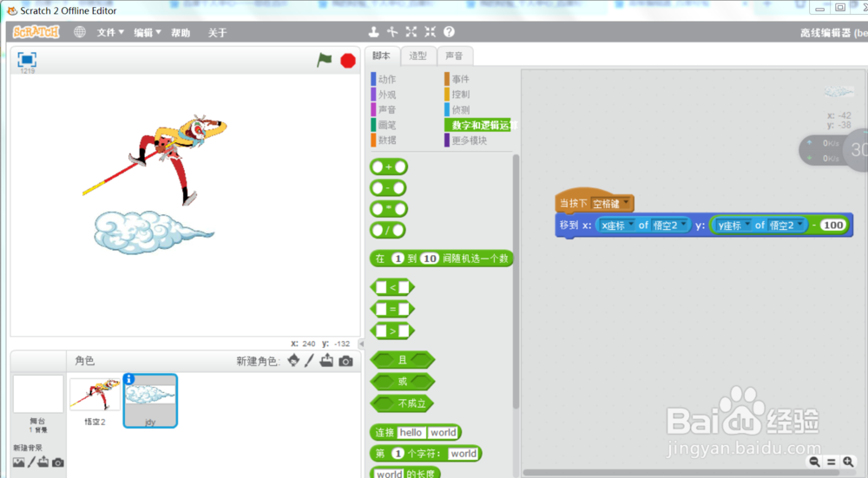The width and height of the screenshot is (868, 478).
Task: Click the greater-than comparison block
Action: click(x=392, y=331)
